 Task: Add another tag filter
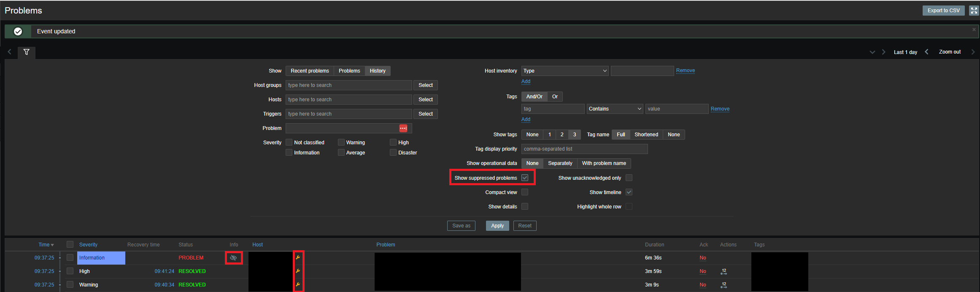click(x=526, y=119)
